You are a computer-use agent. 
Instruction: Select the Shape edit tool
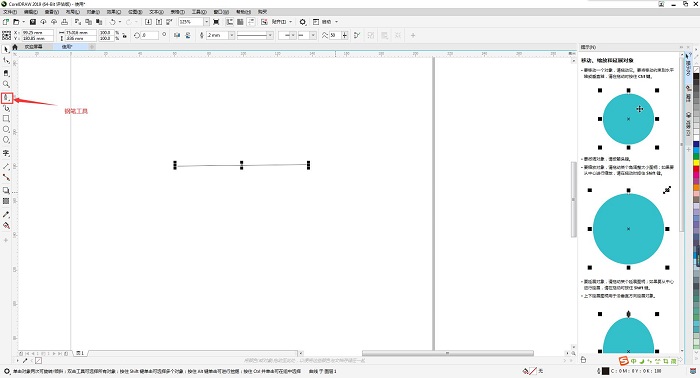[6, 61]
